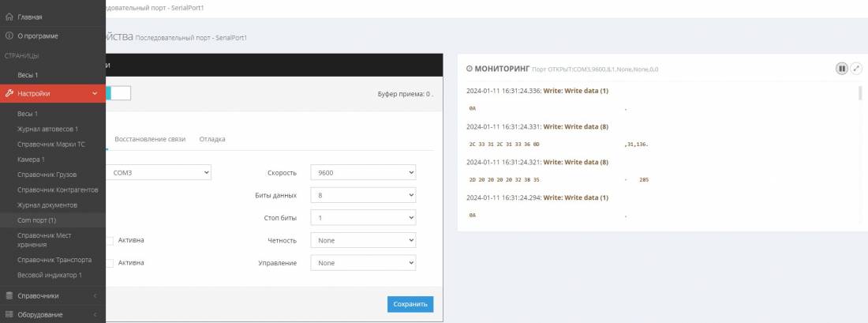The height and width of the screenshot is (323, 868).
Task: Pause the monitoring log
Action: 841,69
